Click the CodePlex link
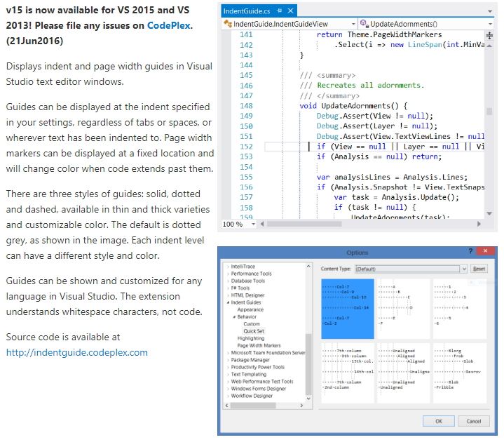The width and height of the screenshot is (504, 442). click(x=168, y=25)
